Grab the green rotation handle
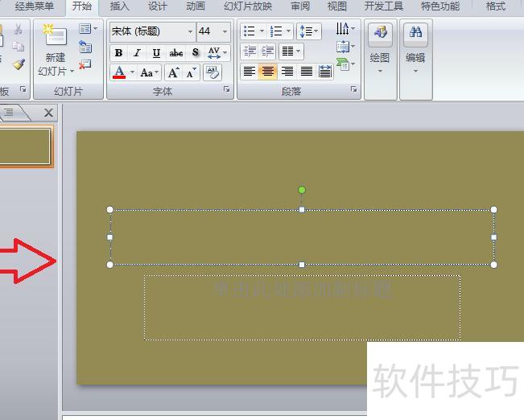Viewport: 524px width, 420px height. coord(302,190)
